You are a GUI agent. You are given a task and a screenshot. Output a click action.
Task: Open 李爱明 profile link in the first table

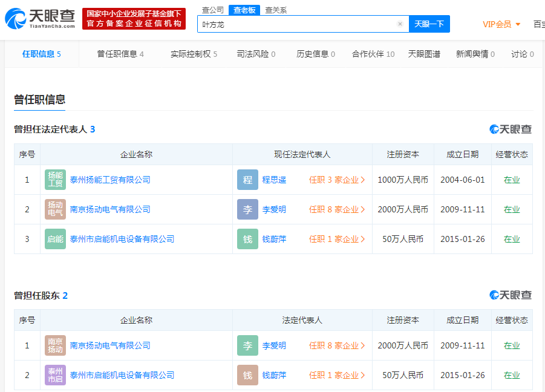pyautogui.click(x=274, y=209)
